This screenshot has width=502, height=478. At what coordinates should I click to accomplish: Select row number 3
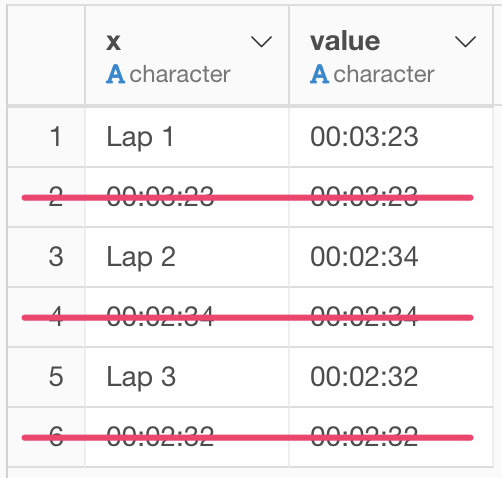point(56,257)
